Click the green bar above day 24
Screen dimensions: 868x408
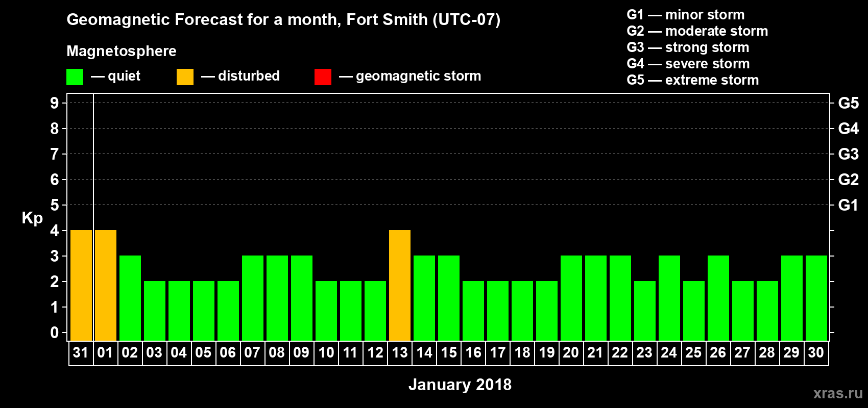point(669,298)
